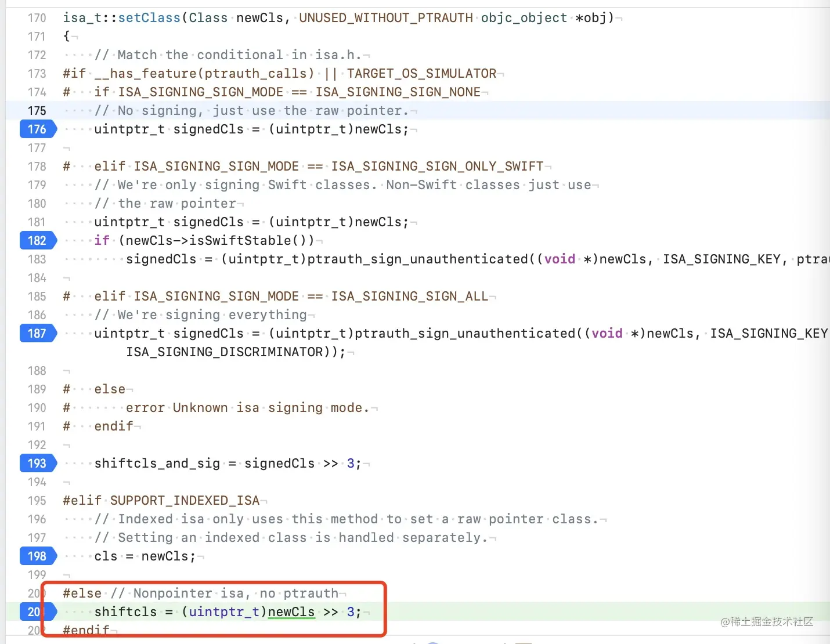Screen dimensions: 830x644
Task: Click the comment 'Nonpointer isa, no ptrauth'
Action: click(x=225, y=593)
